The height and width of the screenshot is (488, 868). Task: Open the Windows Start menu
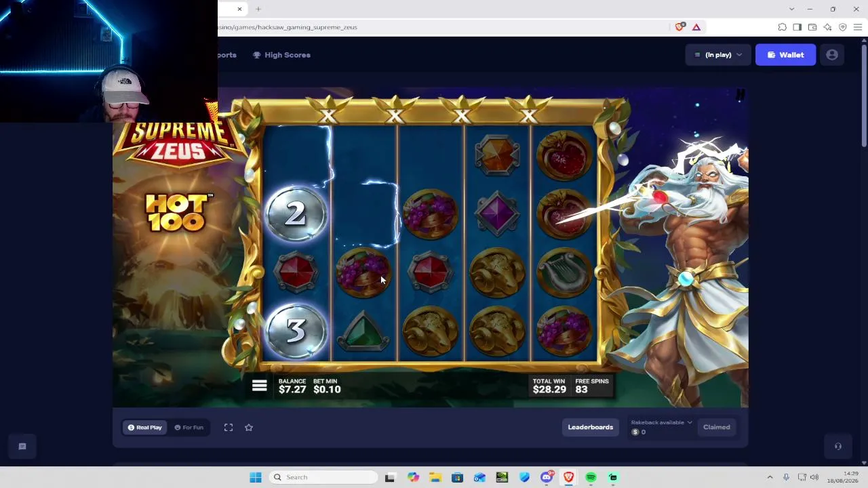click(256, 477)
